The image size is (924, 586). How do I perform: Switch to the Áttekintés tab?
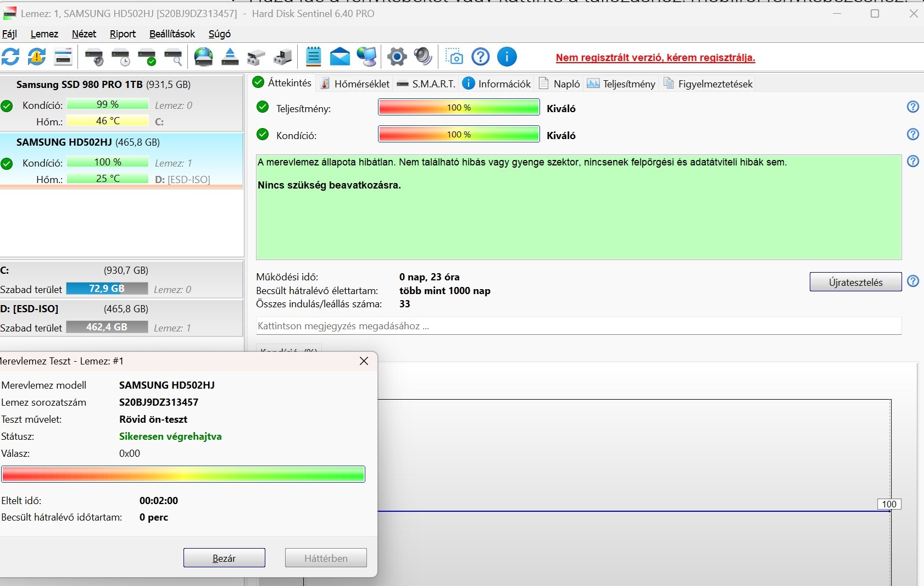tap(282, 83)
